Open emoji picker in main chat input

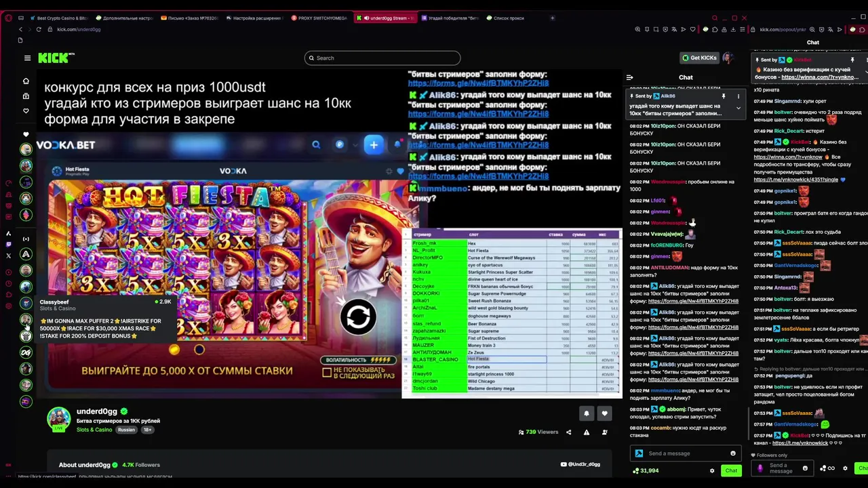(x=732, y=453)
